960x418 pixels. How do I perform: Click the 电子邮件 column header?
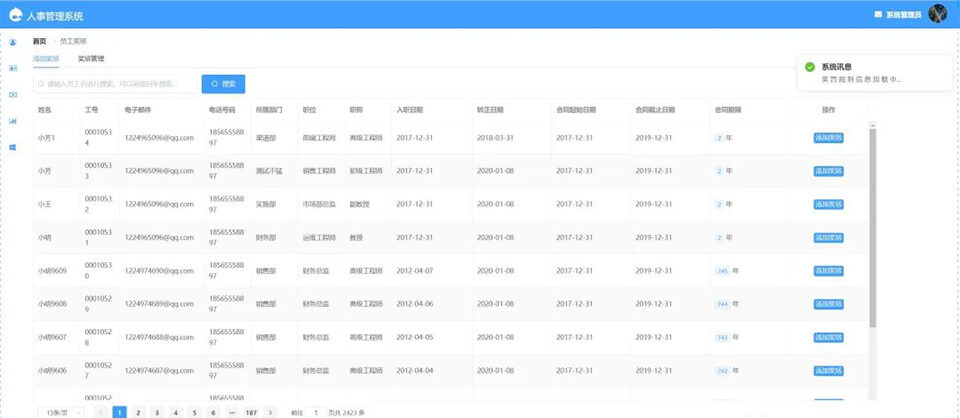pyautogui.click(x=138, y=110)
